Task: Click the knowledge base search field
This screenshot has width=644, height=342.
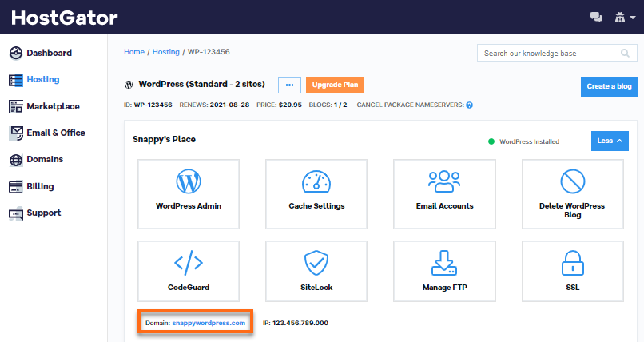Action: (x=557, y=53)
